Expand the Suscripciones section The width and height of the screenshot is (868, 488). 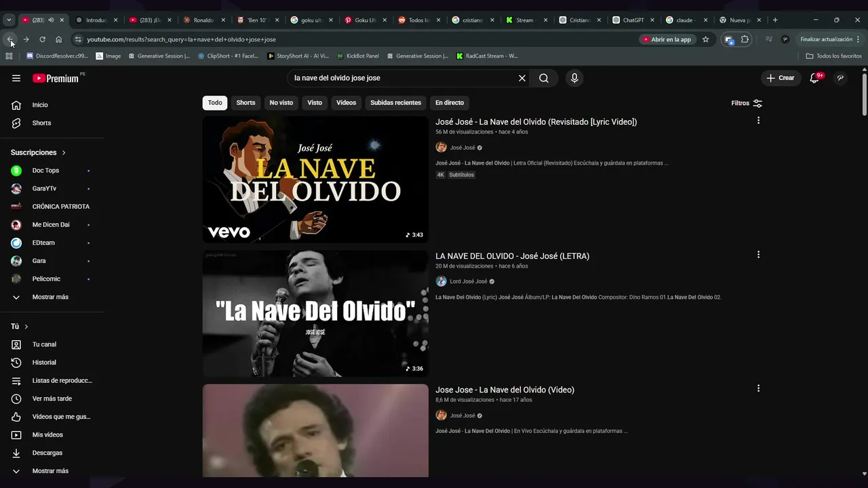39,152
